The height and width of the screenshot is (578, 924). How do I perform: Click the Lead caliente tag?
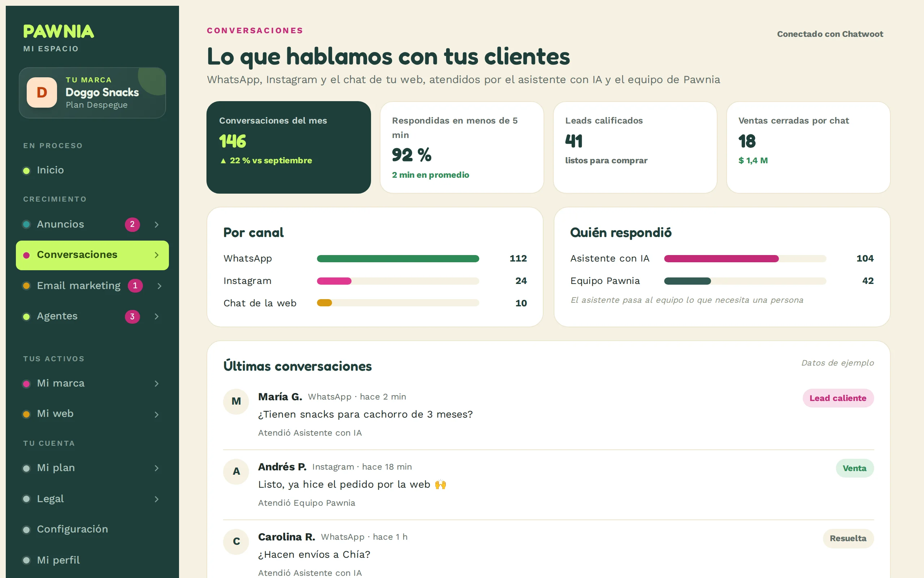[838, 398]
